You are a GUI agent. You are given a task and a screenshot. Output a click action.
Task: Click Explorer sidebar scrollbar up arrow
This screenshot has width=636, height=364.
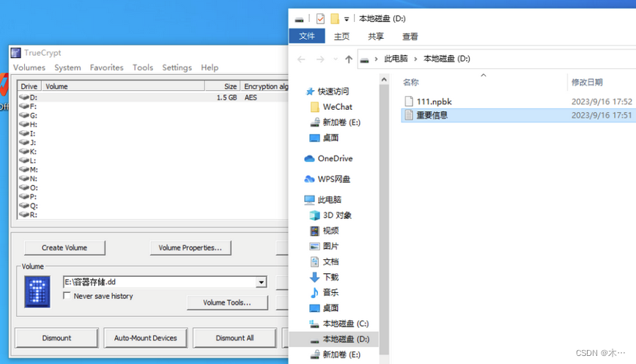384,80
